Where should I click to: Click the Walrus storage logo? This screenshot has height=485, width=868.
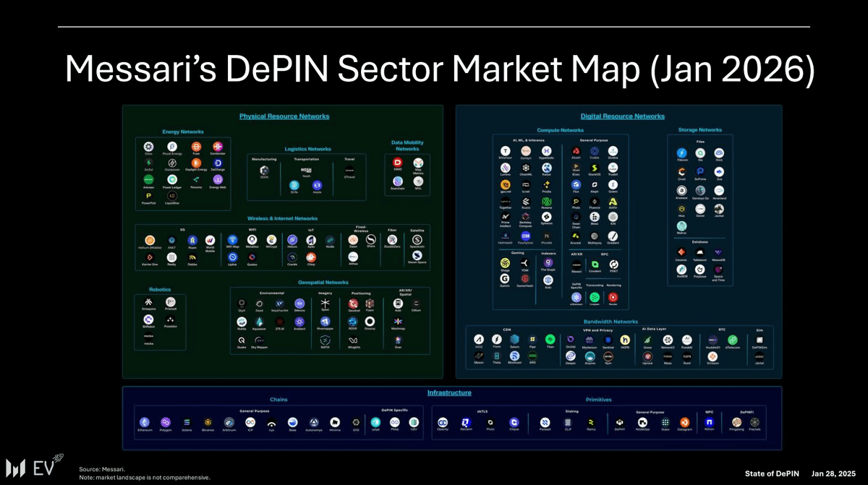pos(681,226)
